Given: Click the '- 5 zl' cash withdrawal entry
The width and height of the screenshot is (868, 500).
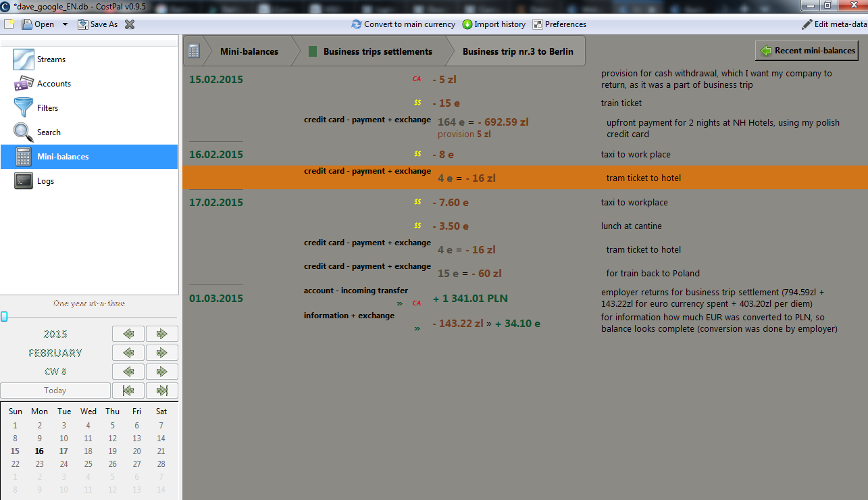Looking at the screenshot, I should [444, 80].
